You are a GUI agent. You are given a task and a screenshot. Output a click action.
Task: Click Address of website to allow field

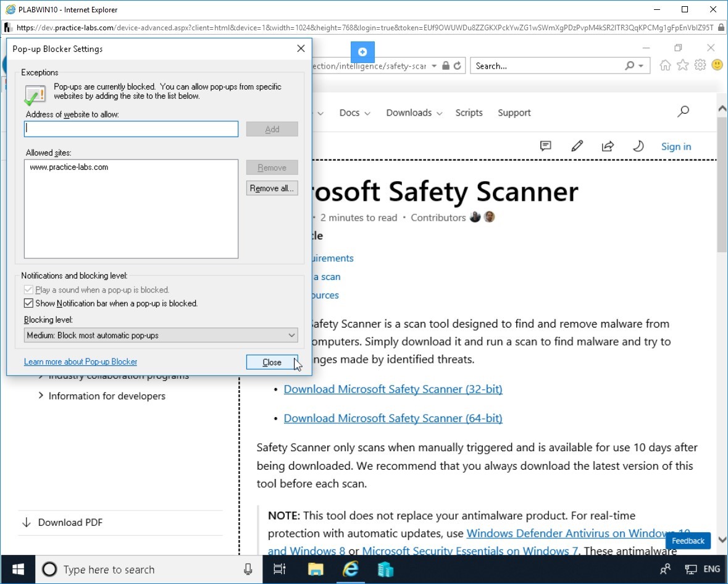pos(131,129)
